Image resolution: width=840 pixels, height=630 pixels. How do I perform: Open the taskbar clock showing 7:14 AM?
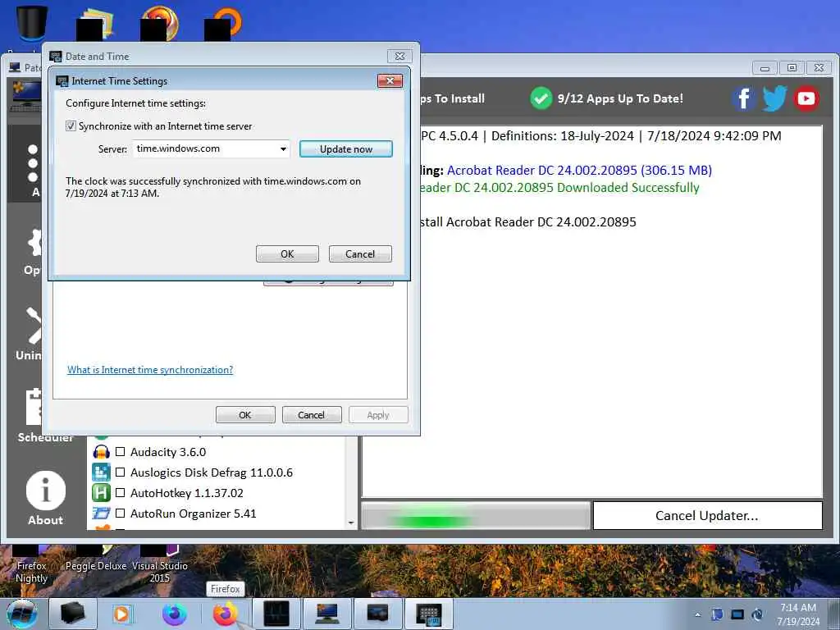coord(798,614)
